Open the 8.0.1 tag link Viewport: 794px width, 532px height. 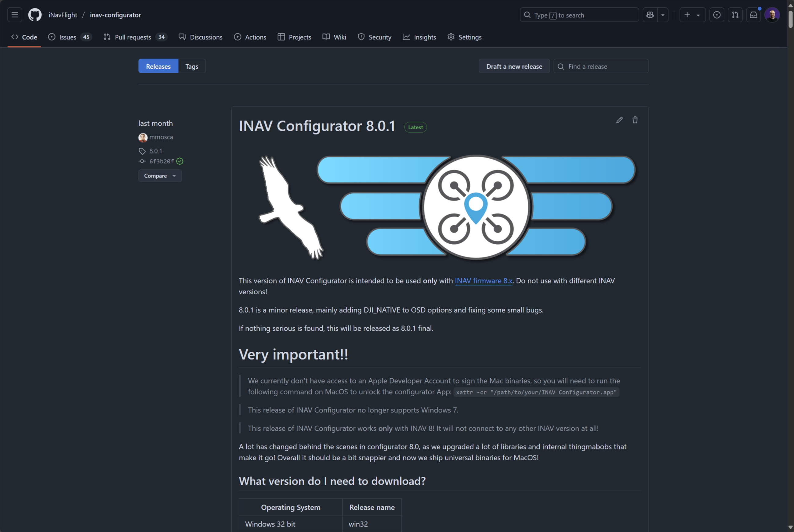[x=155, y=151]
